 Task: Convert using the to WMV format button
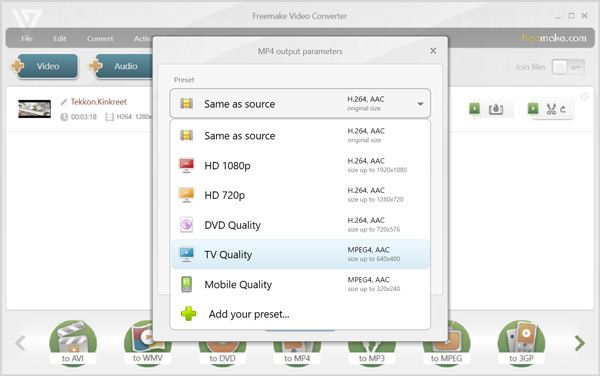coord(148,343)
